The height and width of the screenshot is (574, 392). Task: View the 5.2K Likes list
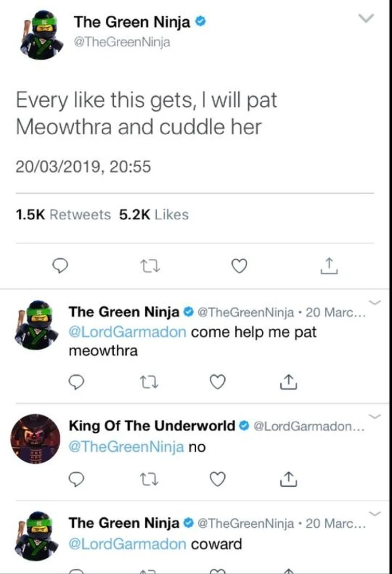coord(154,215)
